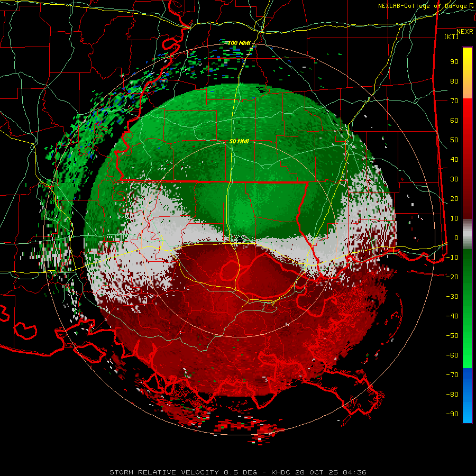Screen dimensions: 476x476
Task: Click the 50 value on velocity scale
Action: (454, 140)
